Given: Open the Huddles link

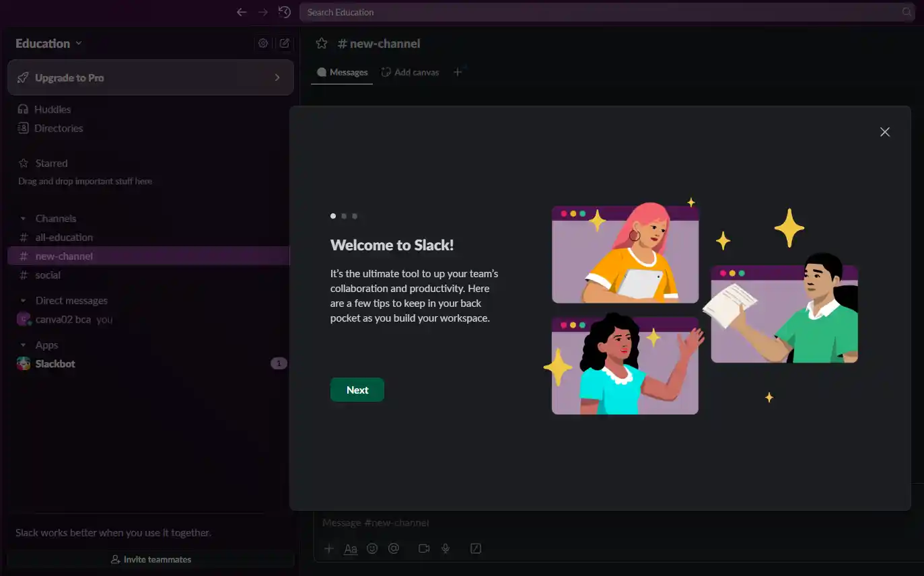Looking at the screenshot, I should pos(52,109).
